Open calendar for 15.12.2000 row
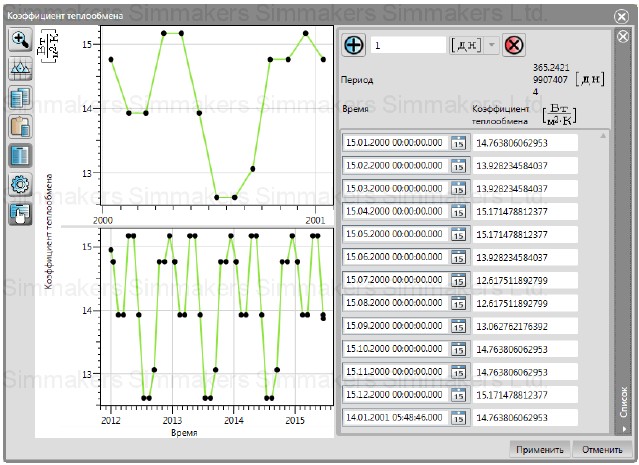639x465 pixels. (458, 395)
